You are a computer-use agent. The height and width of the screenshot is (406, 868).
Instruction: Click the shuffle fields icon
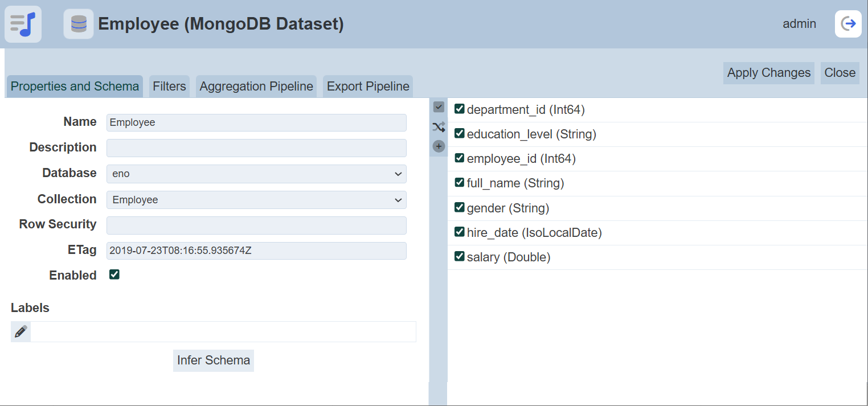(439, 127)
